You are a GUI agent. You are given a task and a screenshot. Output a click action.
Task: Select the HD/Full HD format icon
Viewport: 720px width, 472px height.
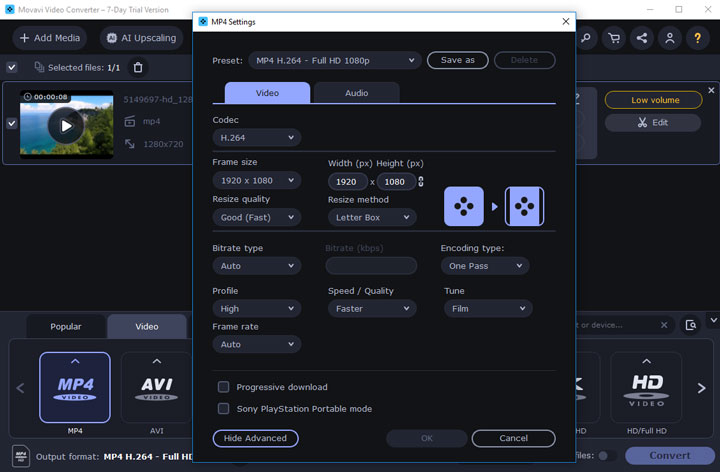pyautogui.click(x=646, y=387)
